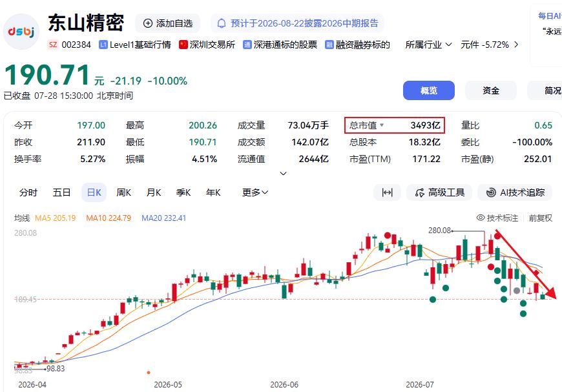Click the 总股本 18.32亿 value
Image resolution: width=562 pixels, height=392 pixels.
click(x=424, y=142)
